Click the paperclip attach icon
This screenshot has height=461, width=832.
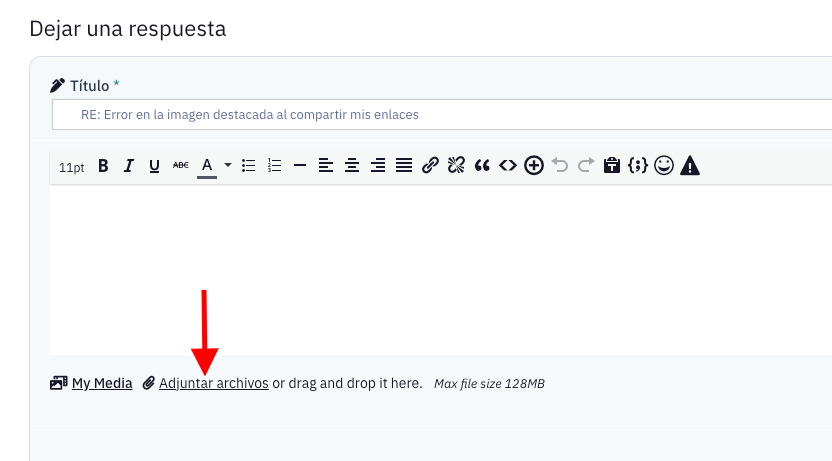tap(149, 383)
